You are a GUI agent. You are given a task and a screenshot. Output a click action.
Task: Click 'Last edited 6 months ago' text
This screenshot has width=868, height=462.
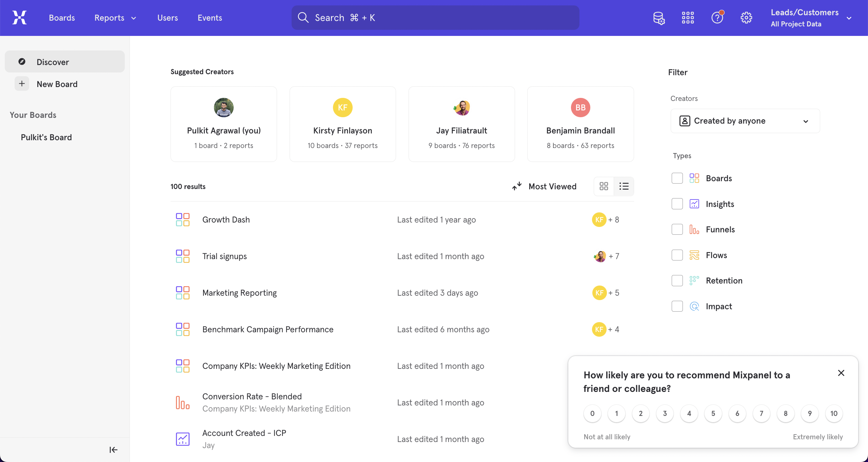tap(443, 329)
